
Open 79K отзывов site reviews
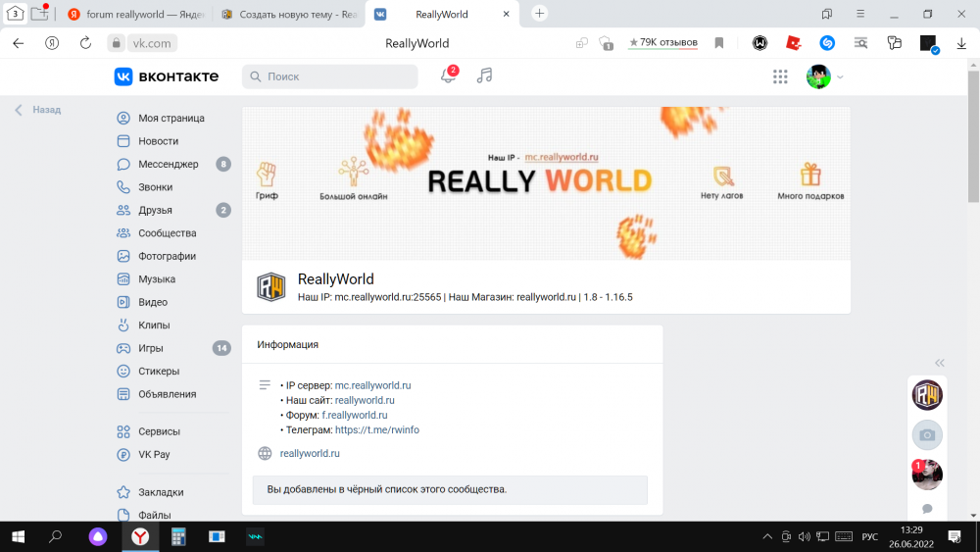point(663,42)
